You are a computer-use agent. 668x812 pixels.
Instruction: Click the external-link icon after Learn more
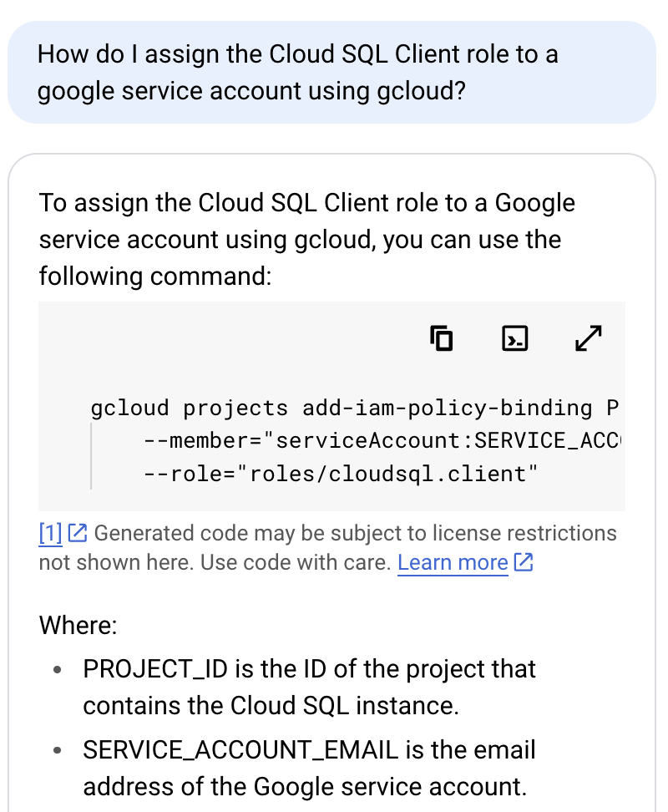524,562
